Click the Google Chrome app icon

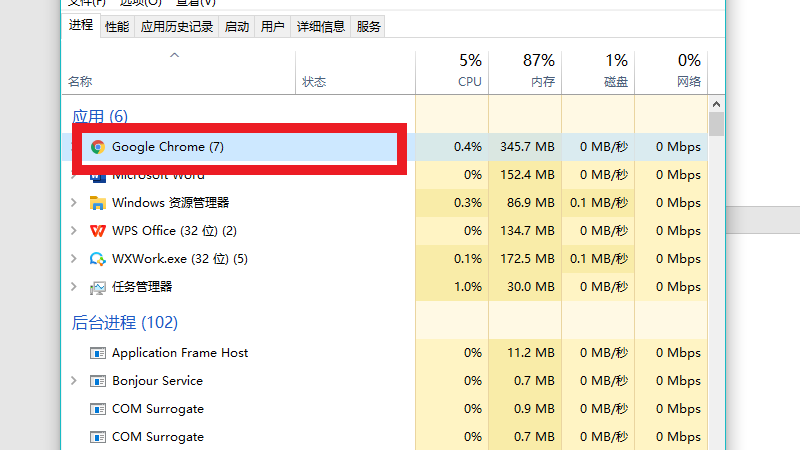click(98, 147)
